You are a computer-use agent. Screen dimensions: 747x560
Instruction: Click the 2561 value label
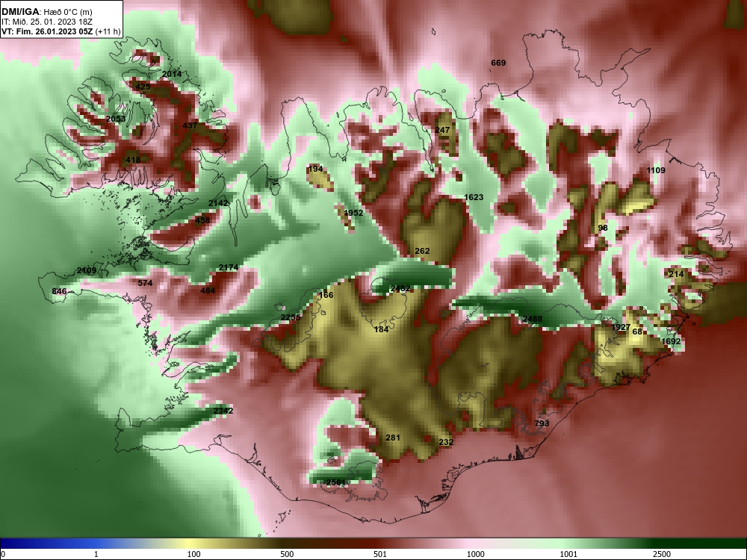coord(336,483)
